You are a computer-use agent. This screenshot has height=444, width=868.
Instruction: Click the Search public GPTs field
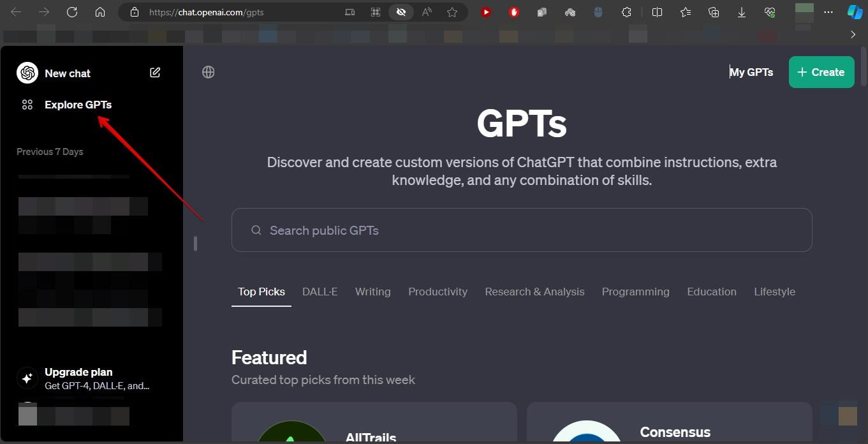521,230
